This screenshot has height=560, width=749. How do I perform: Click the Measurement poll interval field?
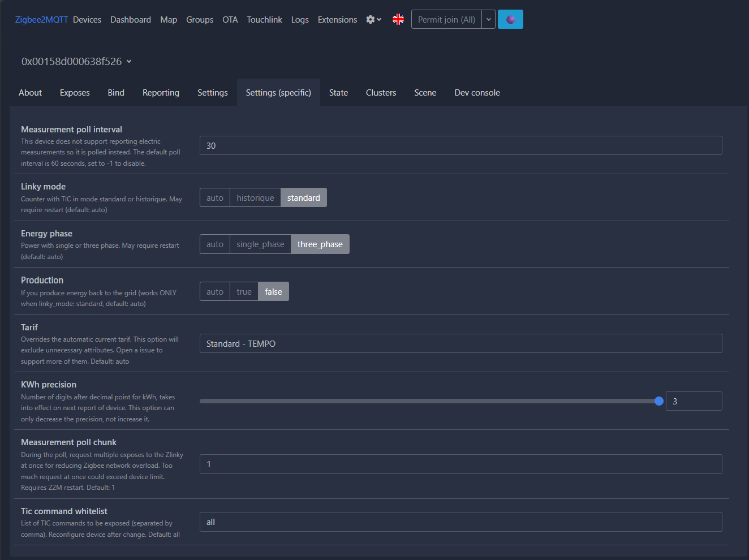tap(460, 146)
